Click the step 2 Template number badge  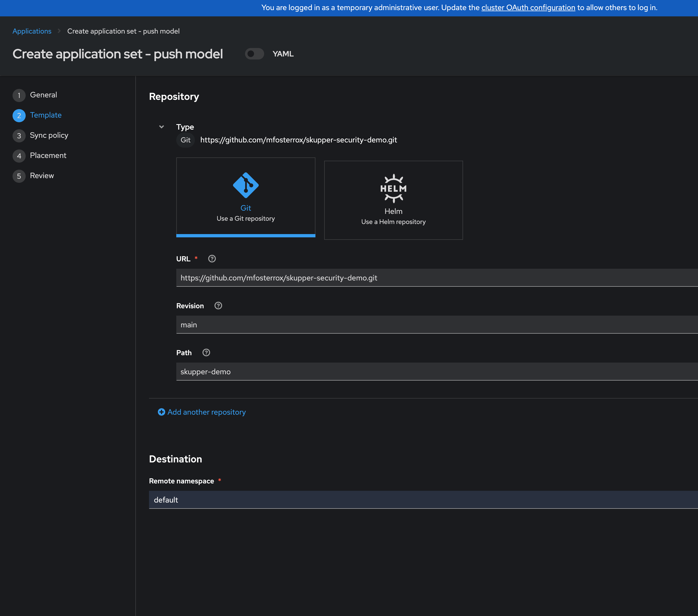(19, 115)
